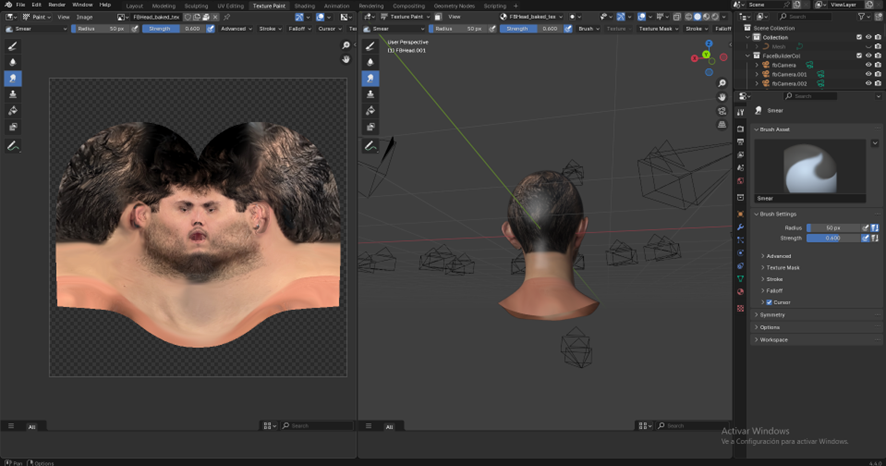This screenshot has width=886, height=466.
Task: Click the zoom magnifier in image editor
Action: pyautogui.click(x=346, y=46)
